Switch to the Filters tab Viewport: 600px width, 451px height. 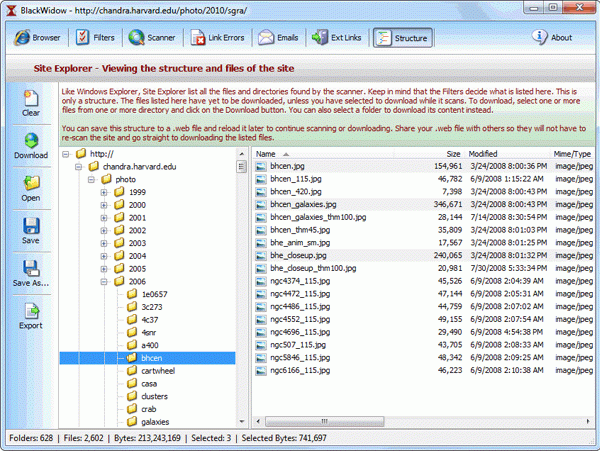tap(95, 37)
